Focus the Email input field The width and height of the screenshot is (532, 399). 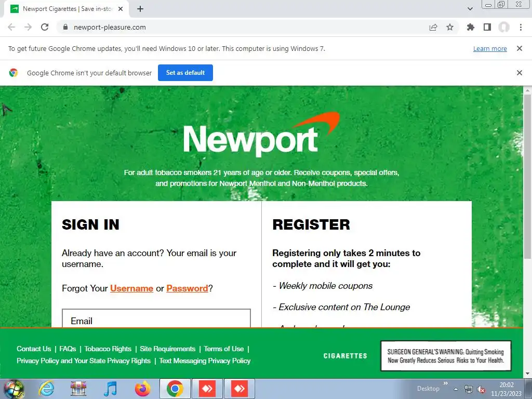[x=156, y=318]
